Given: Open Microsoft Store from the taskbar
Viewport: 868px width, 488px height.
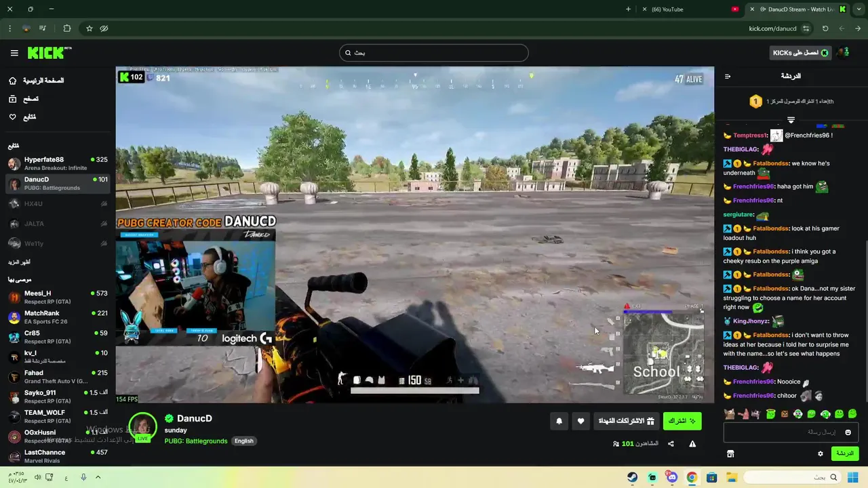Looking at the screenshot, I should [x=711, y=477].
